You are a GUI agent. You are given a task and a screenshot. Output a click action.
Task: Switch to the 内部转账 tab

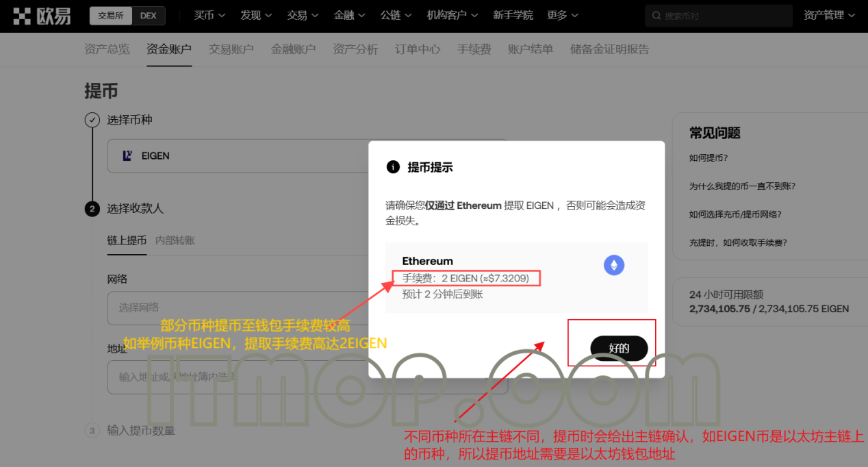point(177,240)
